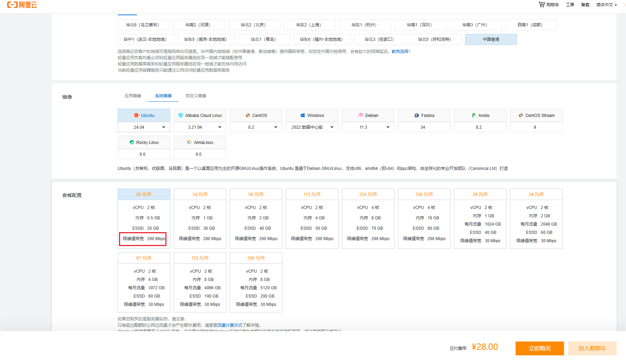Screen dimensions: 626x364
Task: Choose the 112 元/月 plan card
Action: click(x=312, y=219)
